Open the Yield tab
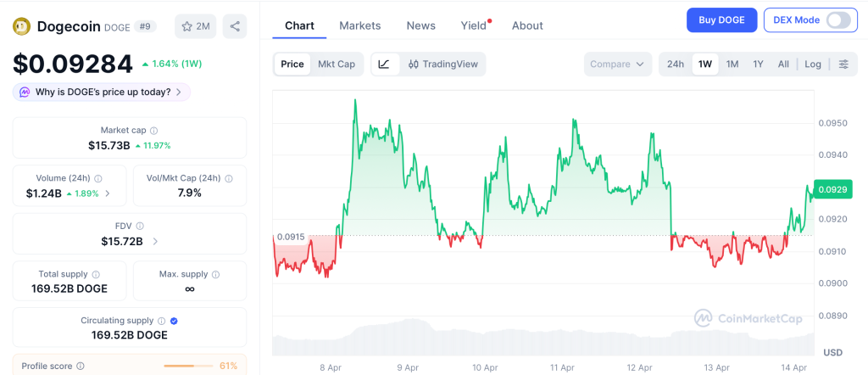The image size is (868, 375). (x=473, y=25)
